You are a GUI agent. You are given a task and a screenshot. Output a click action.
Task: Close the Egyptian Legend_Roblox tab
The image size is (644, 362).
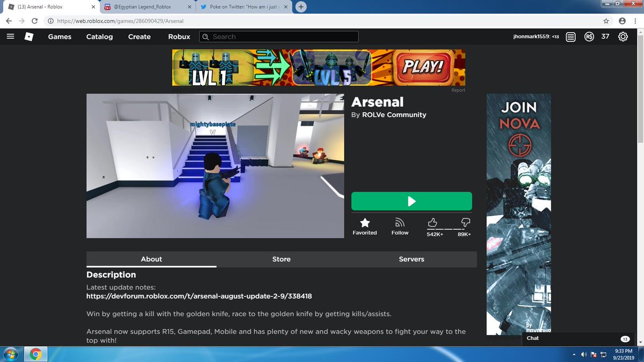[x=189, y=7]
